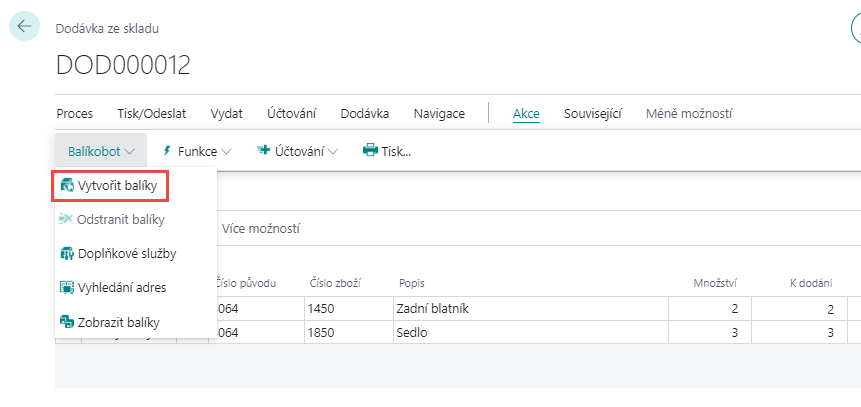Open the Proces menu
861x407 pixels.
[74, 113]
